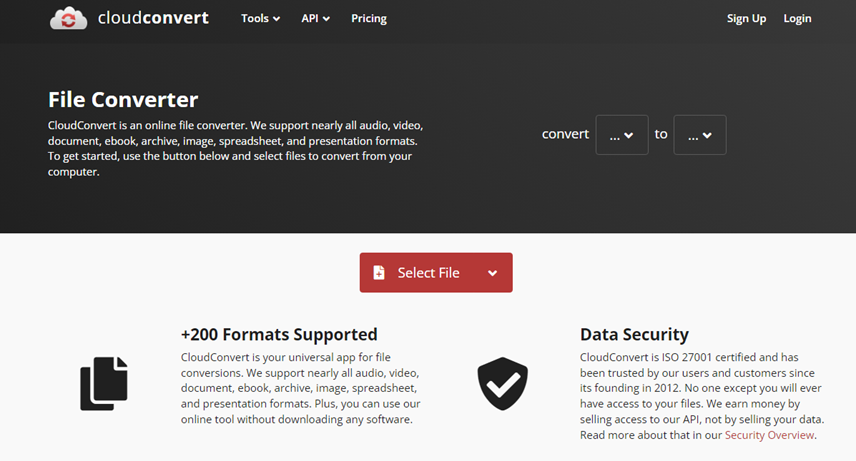The width and height of the screenshot is (856, 461).
Task: Click the stacked documents formats icon
Action: pos(104,383)
